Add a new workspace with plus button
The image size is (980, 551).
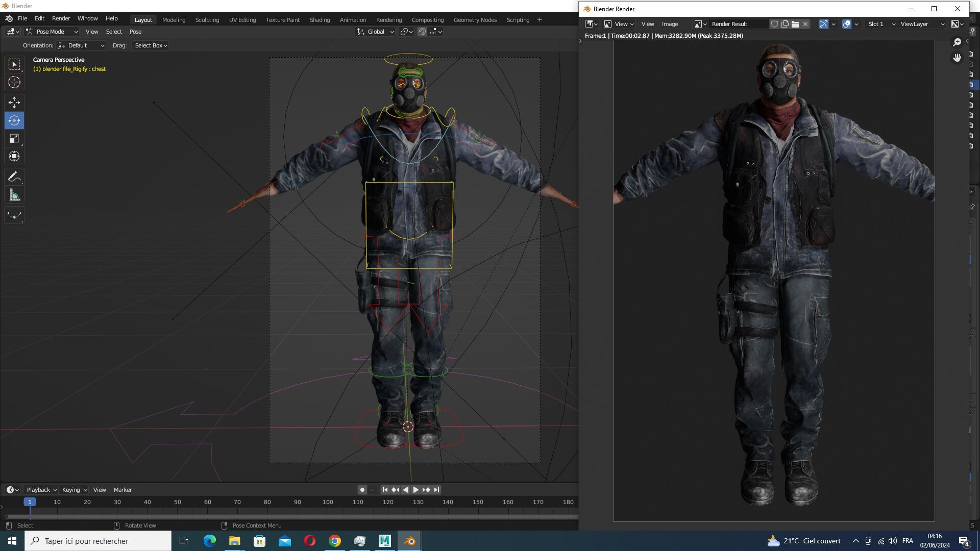540,20
